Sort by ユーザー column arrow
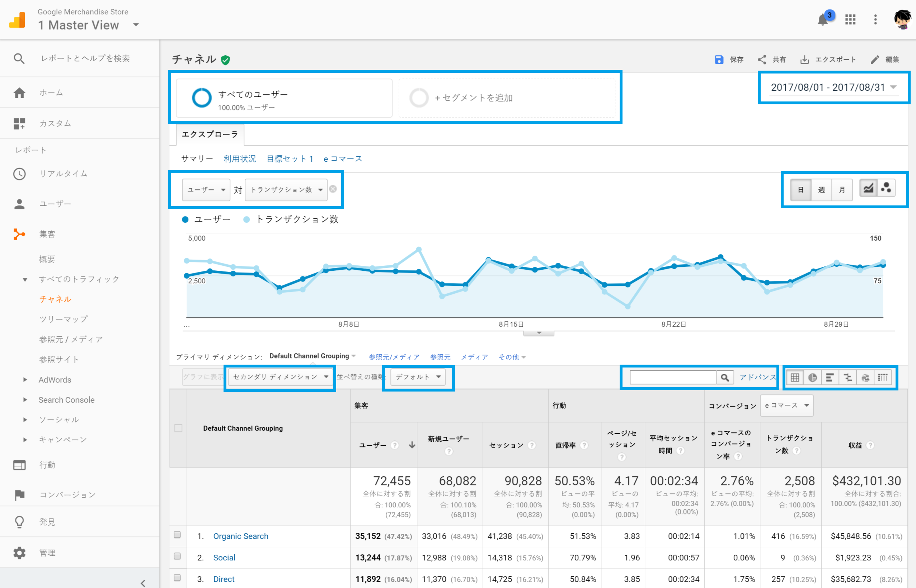 pos(412,445)
